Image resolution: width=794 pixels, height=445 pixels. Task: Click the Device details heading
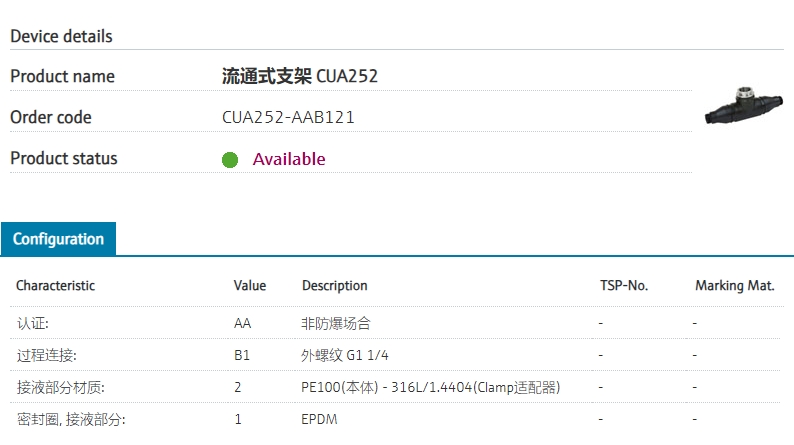[x=61, y=36]
